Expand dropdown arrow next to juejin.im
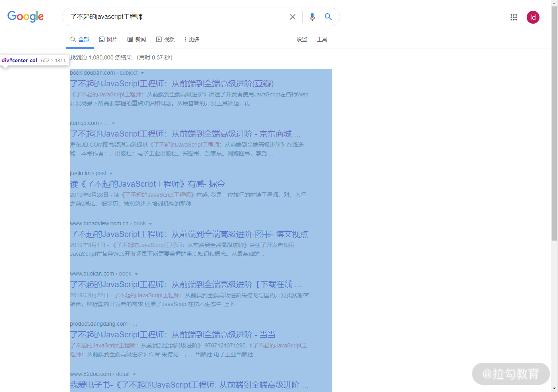Screen dimensions: 558x392 (111, 174)
